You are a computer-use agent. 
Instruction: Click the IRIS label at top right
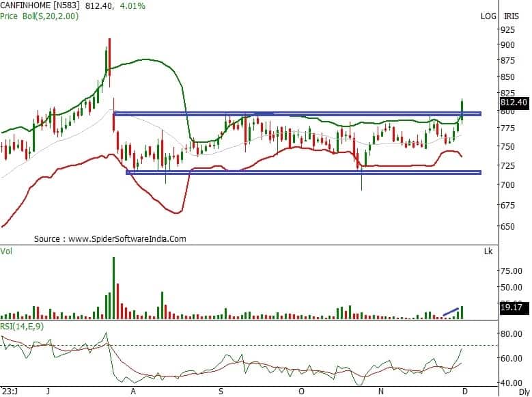[x=512, y=16]
